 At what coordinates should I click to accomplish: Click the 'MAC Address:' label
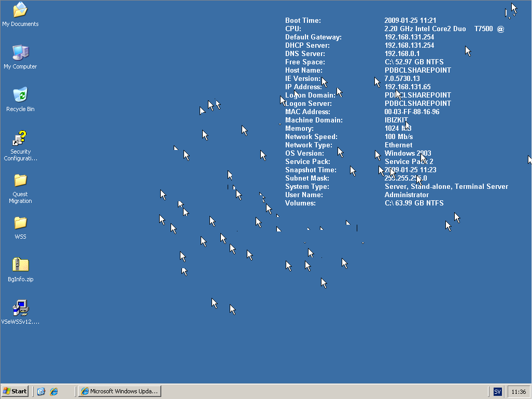point(307,112)
